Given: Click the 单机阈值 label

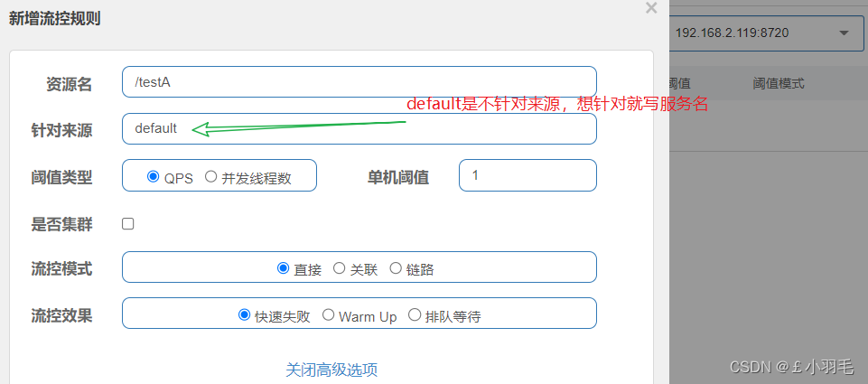Looking at the screenshot, I should (398, 177).
